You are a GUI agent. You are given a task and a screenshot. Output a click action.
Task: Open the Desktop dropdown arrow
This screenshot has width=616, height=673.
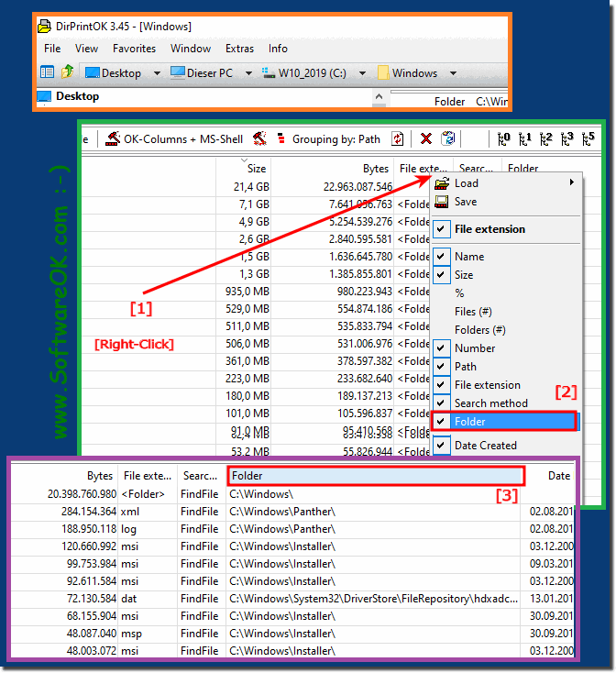[x=157, y=73]
